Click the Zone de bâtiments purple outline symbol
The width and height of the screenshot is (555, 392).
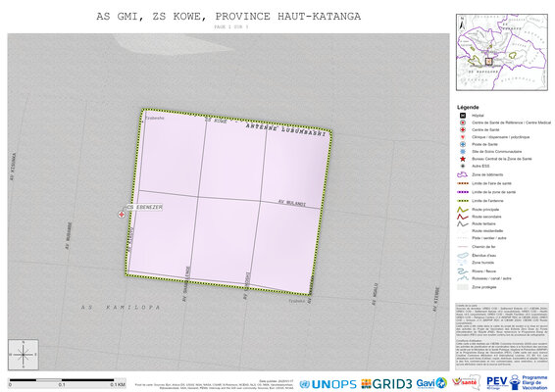point(462,174)
